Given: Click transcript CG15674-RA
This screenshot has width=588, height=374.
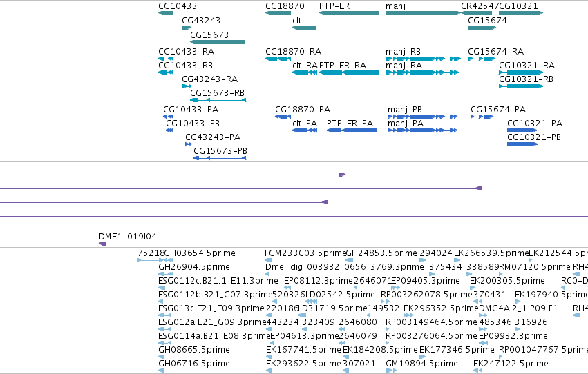Looking at the screenshot, I should click(482, 59).
